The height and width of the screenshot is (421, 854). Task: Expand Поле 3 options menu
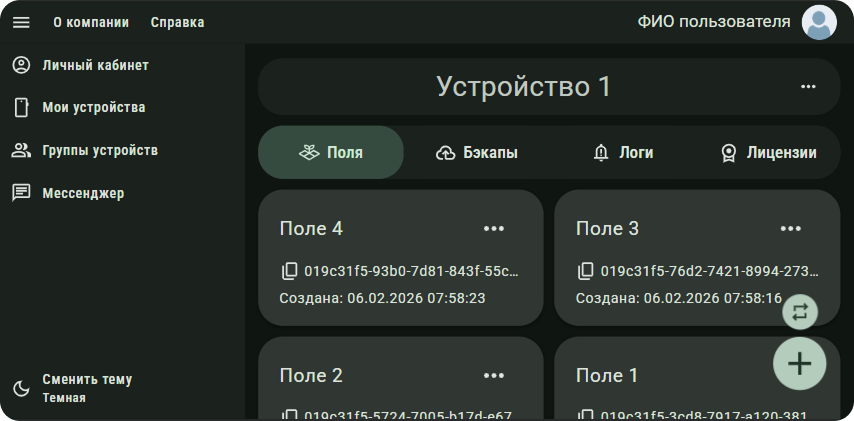click(790, 229)
